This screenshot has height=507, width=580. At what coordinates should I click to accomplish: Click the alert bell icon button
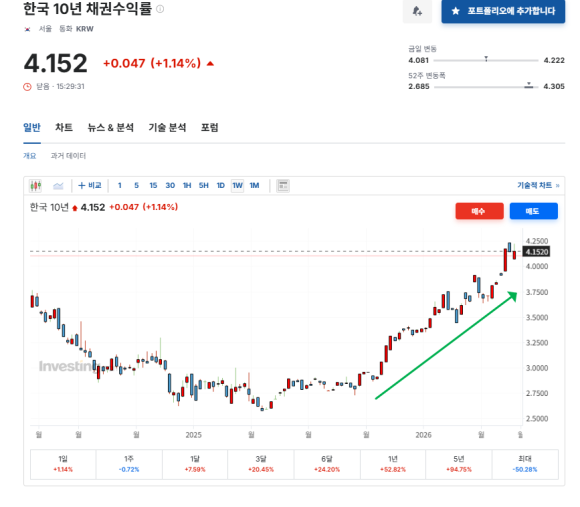click(417, 11)
